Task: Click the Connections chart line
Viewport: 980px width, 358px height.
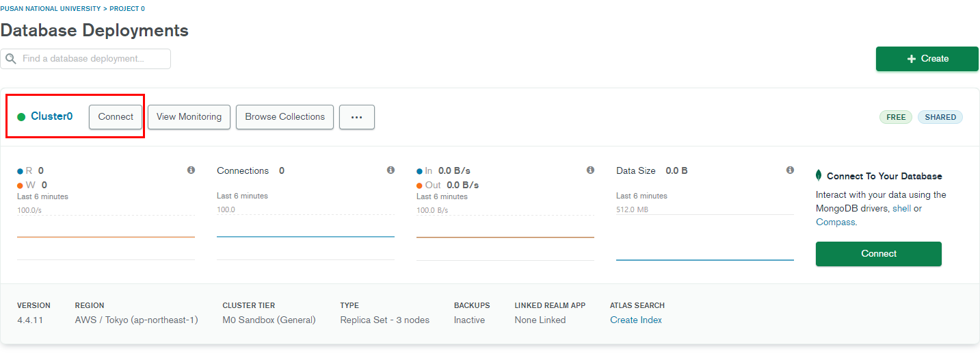Action: coord(306,237)
